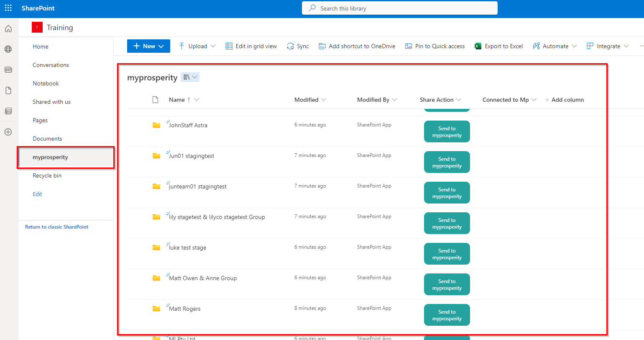Click the Sync command
This screenshot has width=644, height=340.
coord(298,46)
